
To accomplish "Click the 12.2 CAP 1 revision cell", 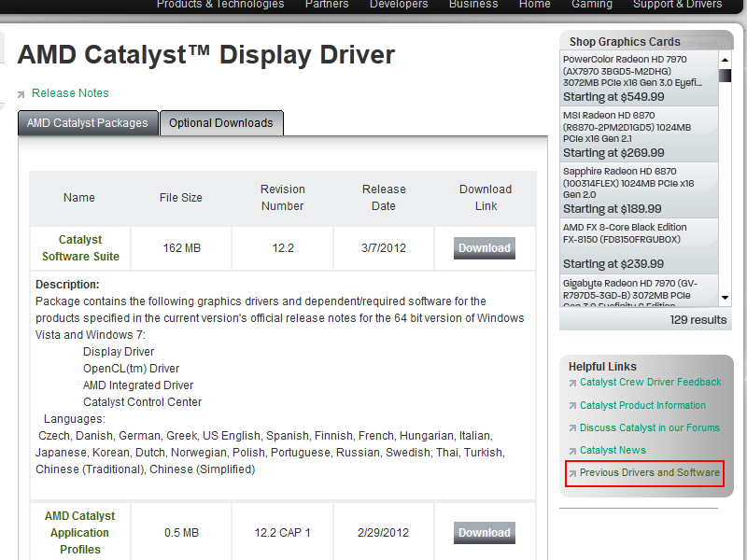I will (283, 532).
